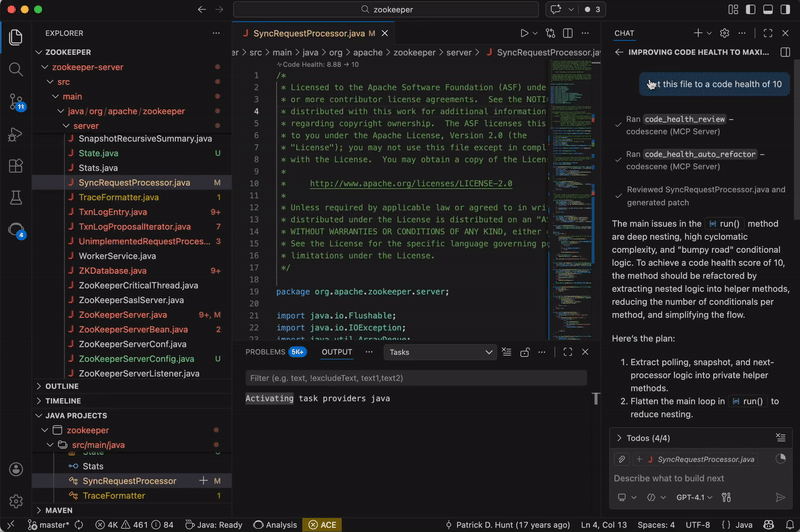Open the Testing flask view
Viewport: 800px width, 532px height.
(x=16, y=197)
